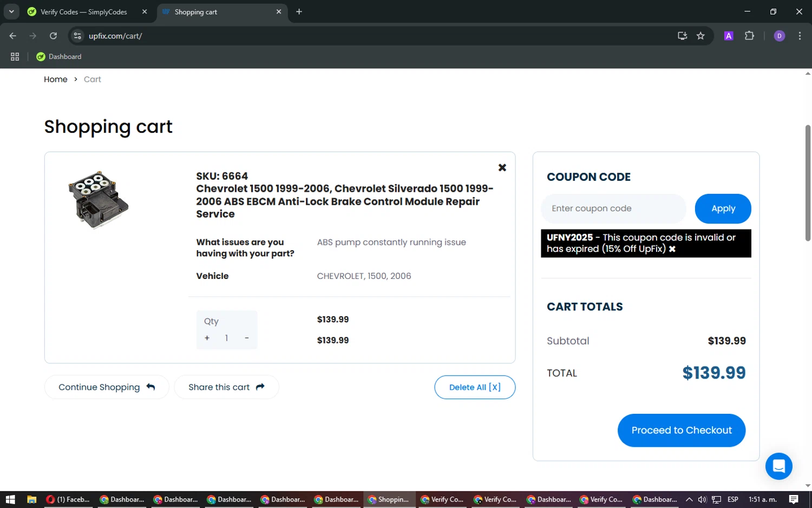Go forward in browser history
Viewport: 812px width, 508px height.
point(33,36)
